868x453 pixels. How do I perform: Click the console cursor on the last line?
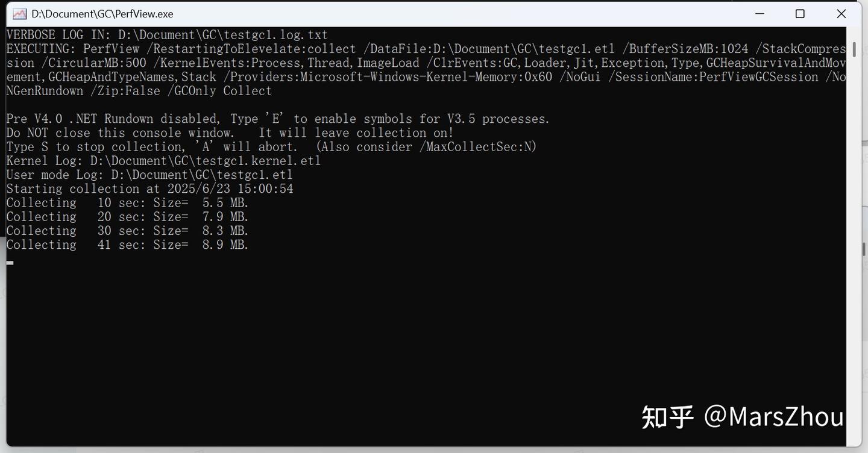(10, 262)
